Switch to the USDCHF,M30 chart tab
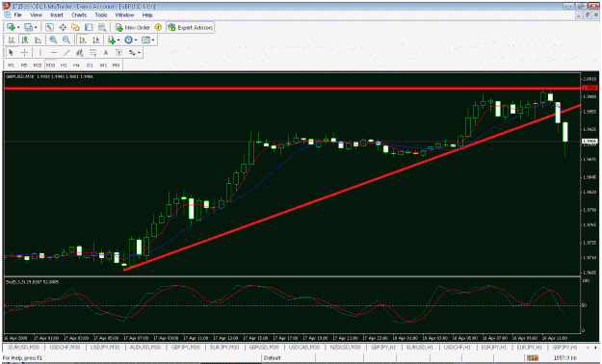 pyautogui.click(x=65, y=347)
